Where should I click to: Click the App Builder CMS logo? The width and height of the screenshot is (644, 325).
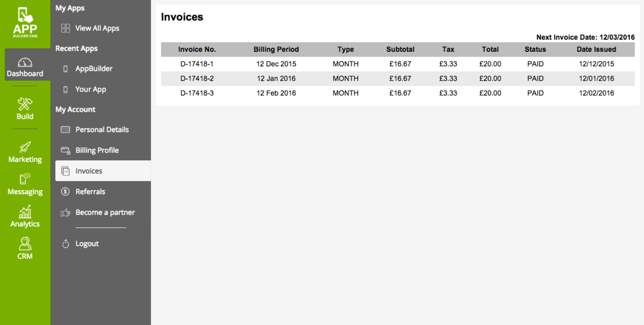(x=25, y=22)
